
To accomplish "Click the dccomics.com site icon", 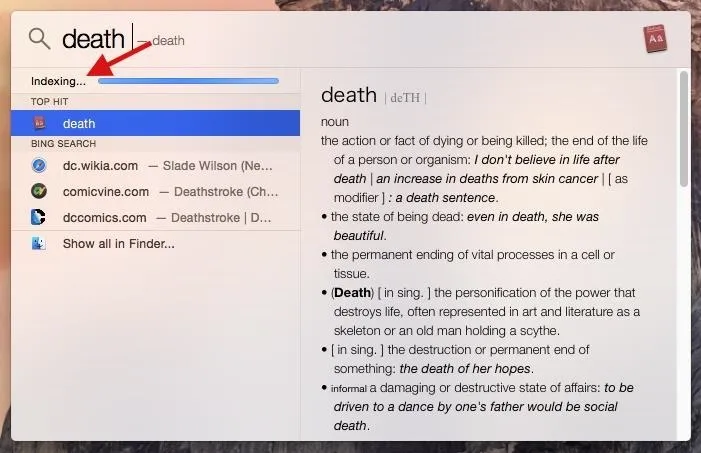I will (x=38, y=217).
